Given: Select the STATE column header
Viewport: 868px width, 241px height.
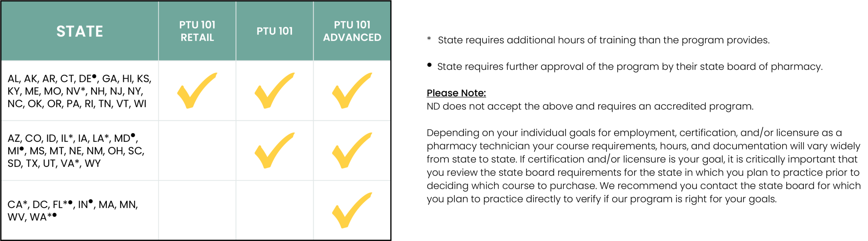Looking at the screenshot, I should coord(80,31).
